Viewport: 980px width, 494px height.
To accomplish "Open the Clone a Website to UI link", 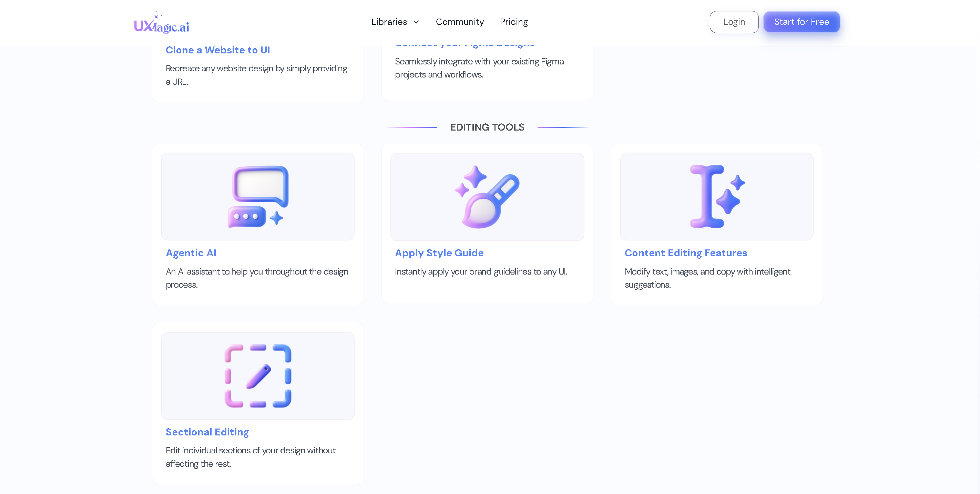I will coord(218,50).
